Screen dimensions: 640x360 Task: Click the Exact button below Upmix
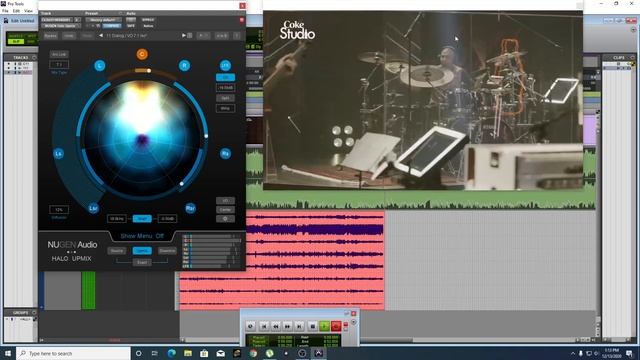[x=142, y=262]
